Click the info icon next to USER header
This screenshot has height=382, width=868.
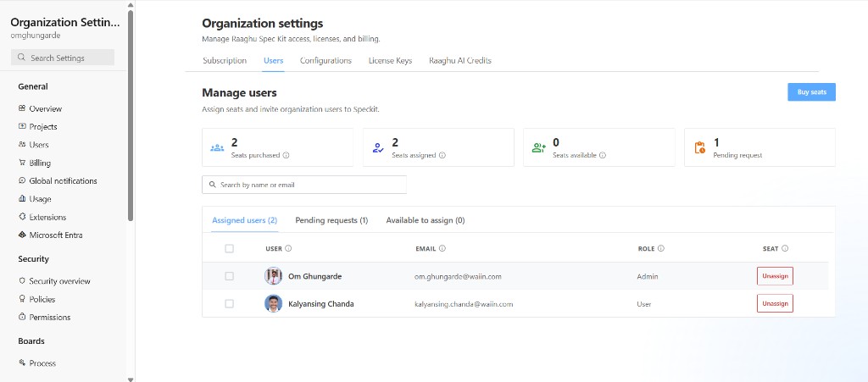(x=288, y=249)
